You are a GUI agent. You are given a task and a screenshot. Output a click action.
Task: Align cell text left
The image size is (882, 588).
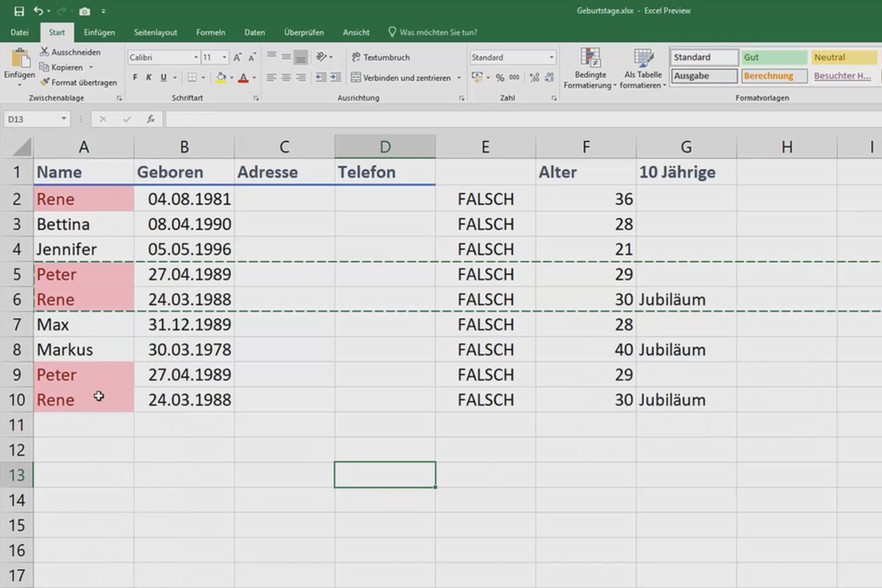(271, 77)
